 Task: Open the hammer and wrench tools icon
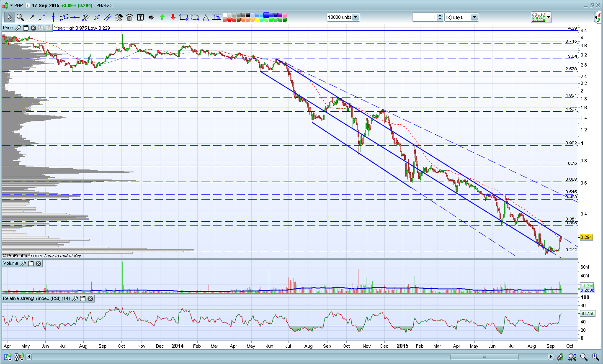[x=119, y=17]
